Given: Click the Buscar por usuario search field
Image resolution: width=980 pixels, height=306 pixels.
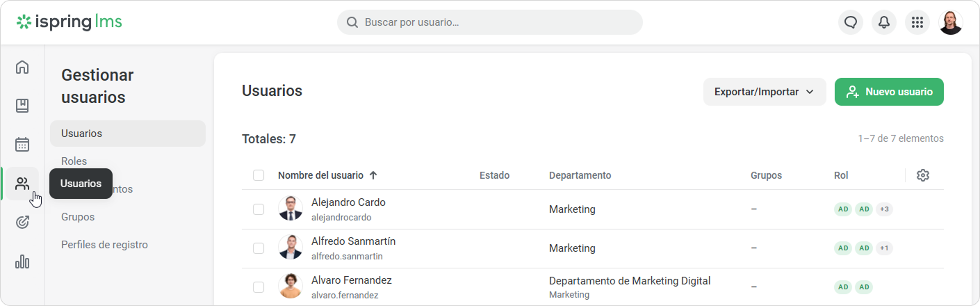Looking at the screenshot, I should tap(489, 22).
